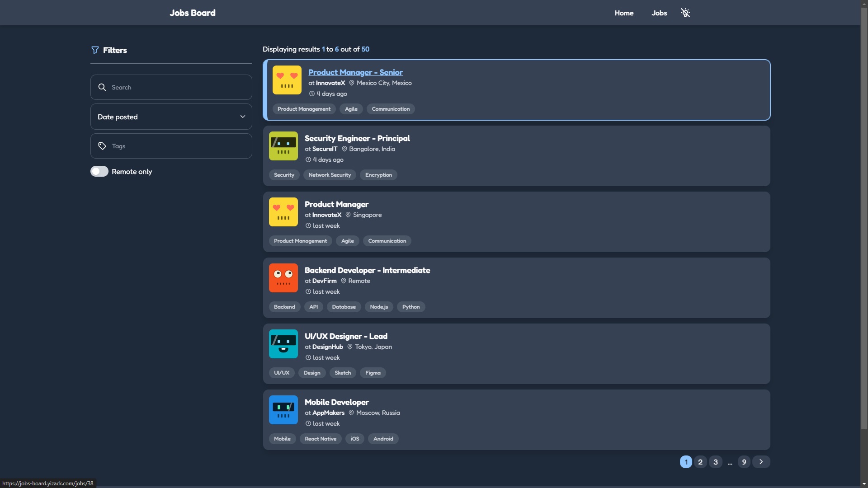Click the location pin next to Tokyo, Japan
Image resolution: width=868 pixels, height=488 pixels.
350,347
